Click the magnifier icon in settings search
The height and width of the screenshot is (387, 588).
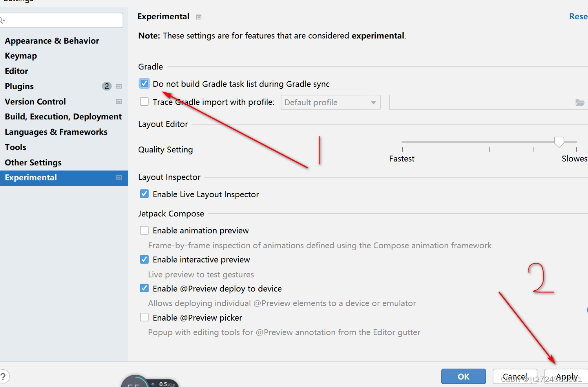coord(2,20)
